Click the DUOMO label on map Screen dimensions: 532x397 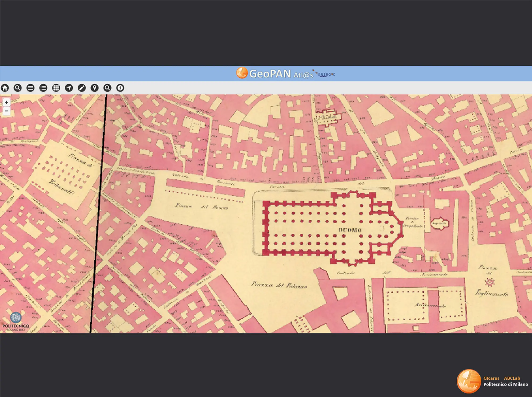(x=350, y=230)
